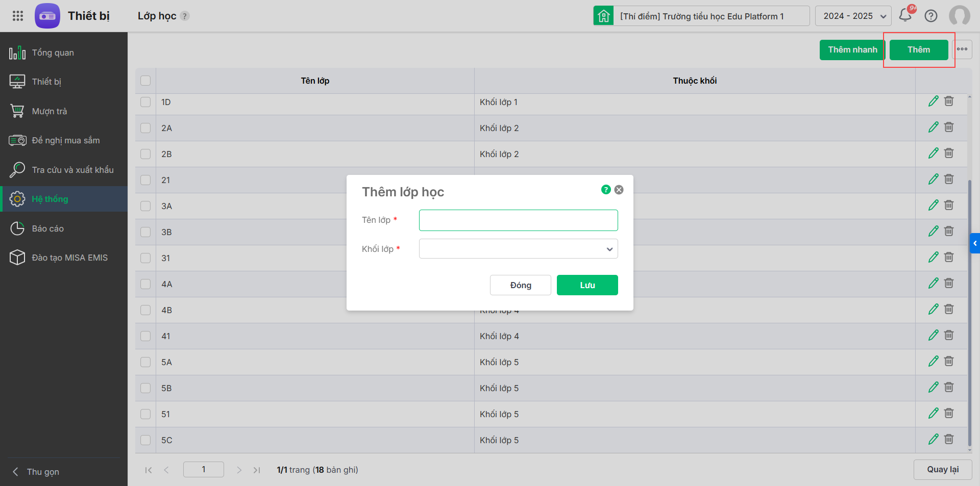This screenshot has height=486, width=980.
Task: Open the help question mark icon in header
Action: click(931, 16)
